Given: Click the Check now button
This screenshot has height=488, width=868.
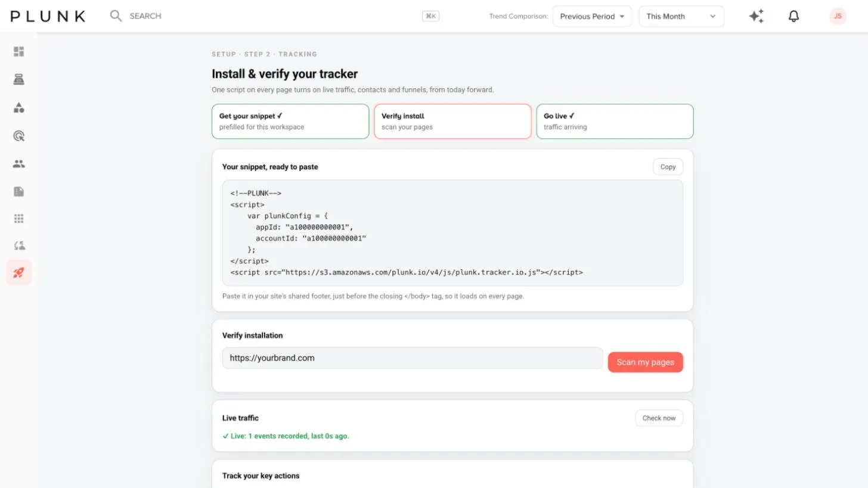Looking at the screenshot, I should pyautogui.click(x=659, y=418).
